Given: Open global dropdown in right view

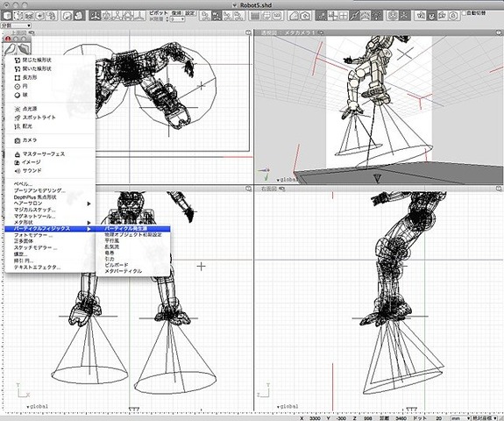Looking at the screenshot, I should (287, 406).
